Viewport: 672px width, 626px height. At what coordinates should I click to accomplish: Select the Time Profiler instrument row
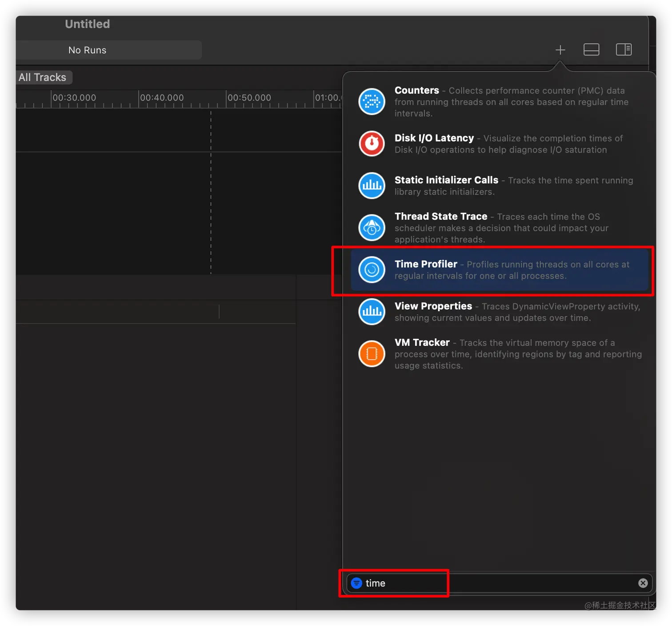500,270
